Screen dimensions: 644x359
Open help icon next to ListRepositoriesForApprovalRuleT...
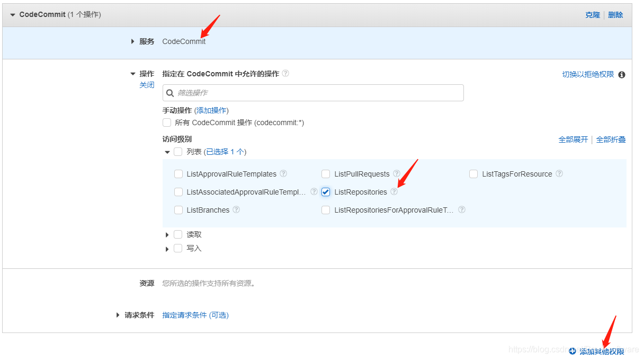462,209
